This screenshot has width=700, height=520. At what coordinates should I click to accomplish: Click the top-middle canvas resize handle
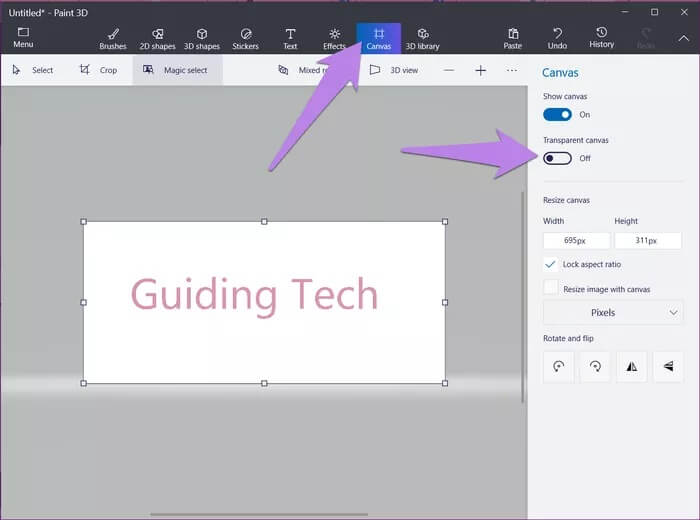coord(264,221)
